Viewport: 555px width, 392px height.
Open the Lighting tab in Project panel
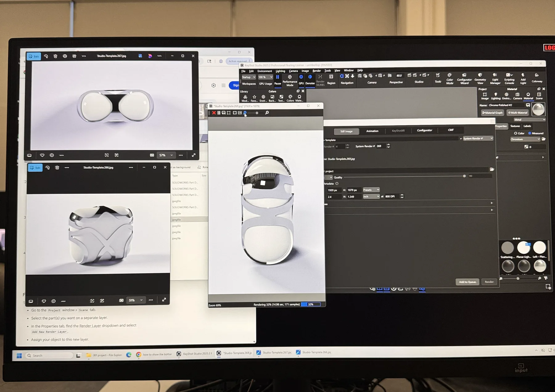pos(495,96)
